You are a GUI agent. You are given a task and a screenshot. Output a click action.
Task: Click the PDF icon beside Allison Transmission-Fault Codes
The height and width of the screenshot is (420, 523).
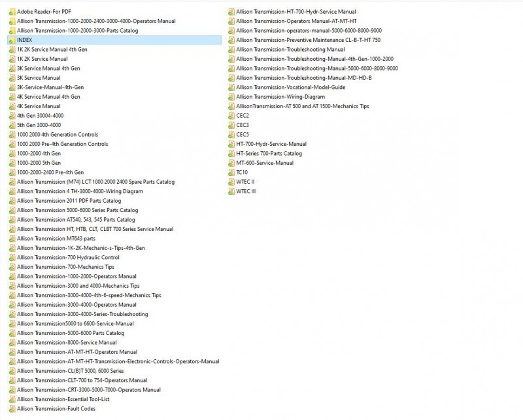point(12,409)
